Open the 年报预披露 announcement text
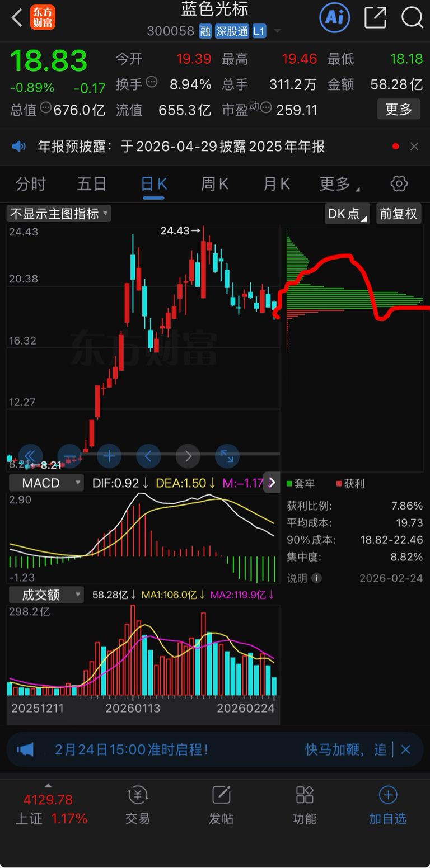The image size is (430, 868). click(x=181, y=147)
